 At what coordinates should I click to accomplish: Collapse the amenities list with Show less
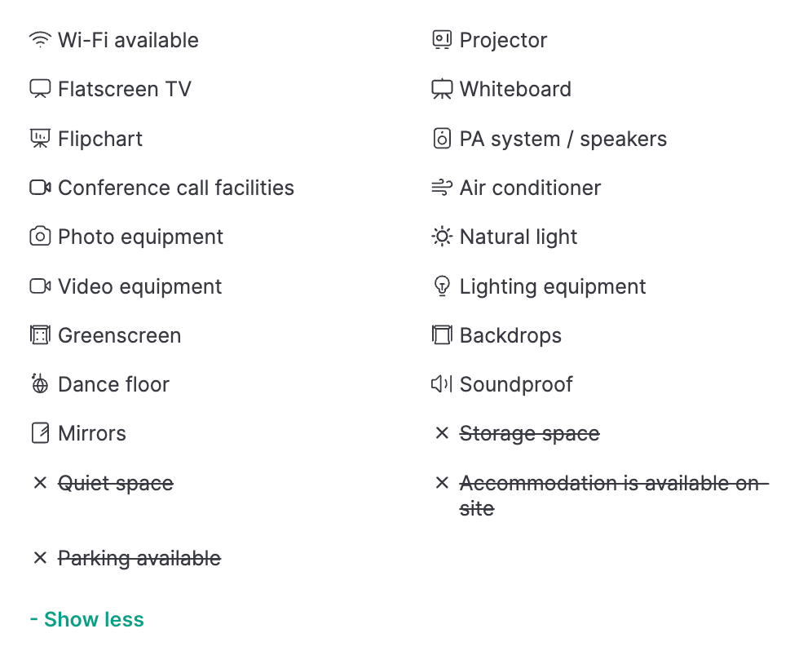[x=86, y=619]
